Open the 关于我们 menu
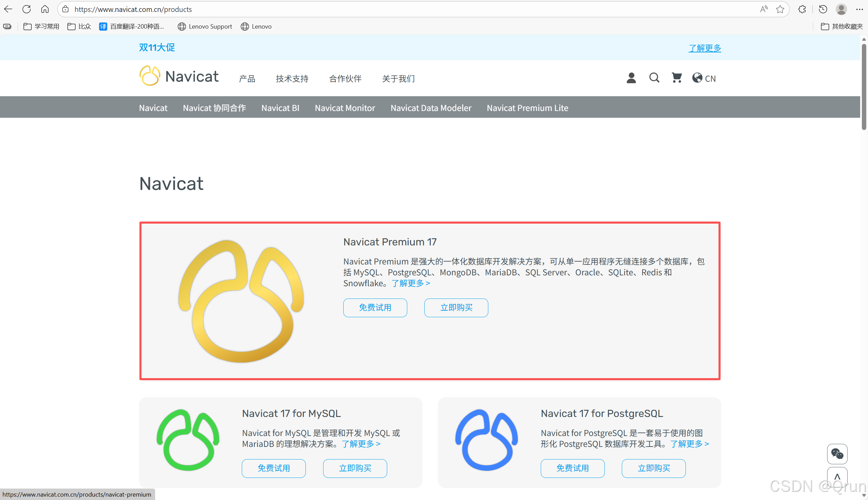Viewport: 868px width, 500px height. point(398,79)
